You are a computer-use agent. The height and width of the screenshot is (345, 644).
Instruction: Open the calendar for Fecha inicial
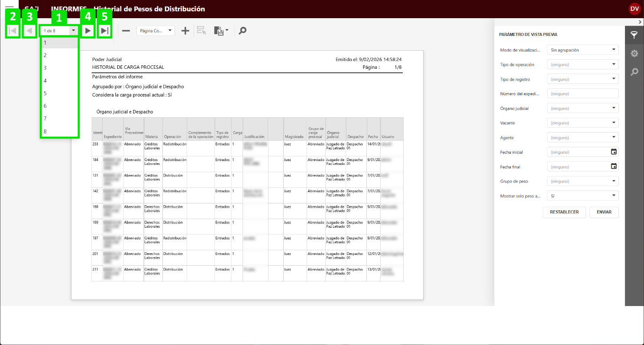point(613,152)
